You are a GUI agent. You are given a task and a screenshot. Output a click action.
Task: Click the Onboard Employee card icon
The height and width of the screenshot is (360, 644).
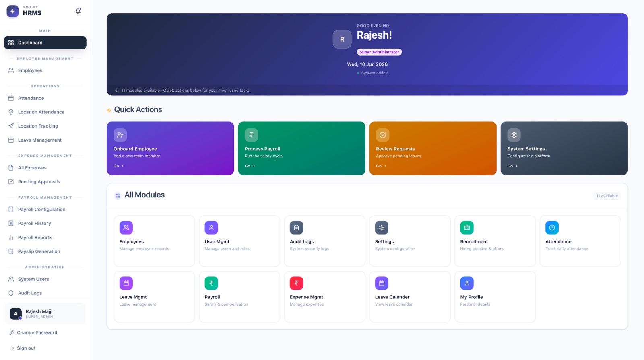120,135
